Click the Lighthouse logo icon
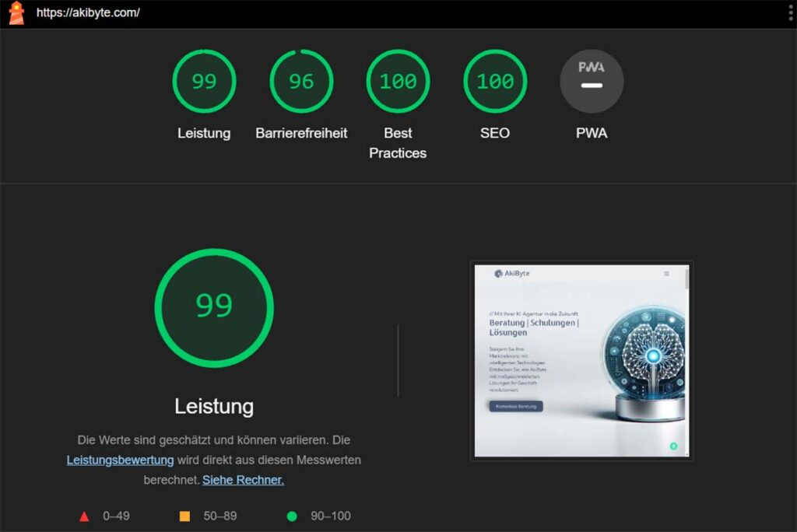 (16, 13)
